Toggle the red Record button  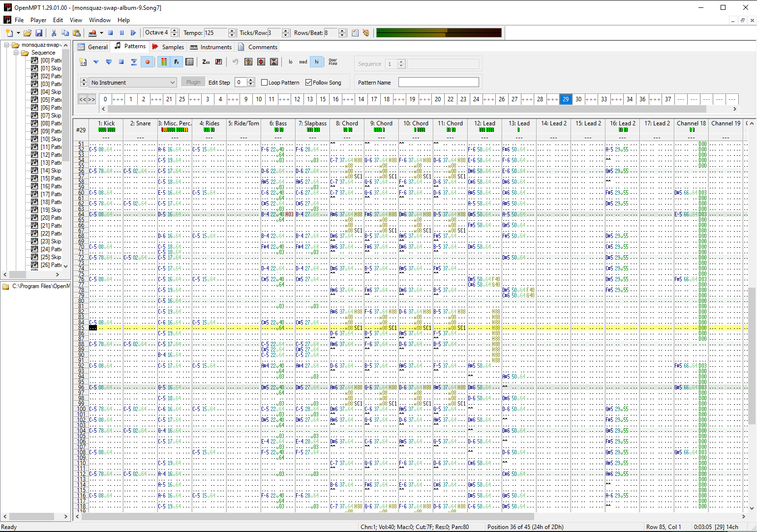(x=147, y=62)
